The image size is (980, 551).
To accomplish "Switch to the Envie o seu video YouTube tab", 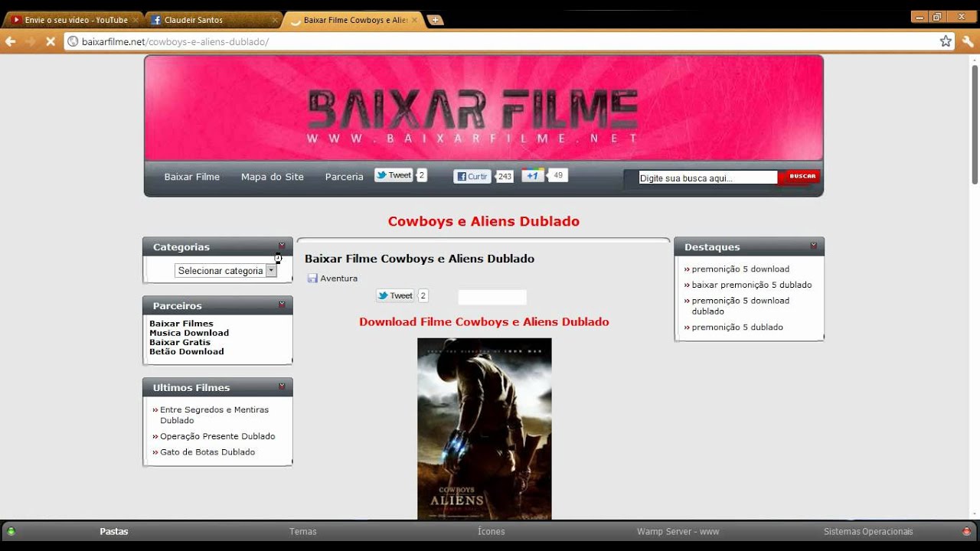I will (x=73, y=20).
